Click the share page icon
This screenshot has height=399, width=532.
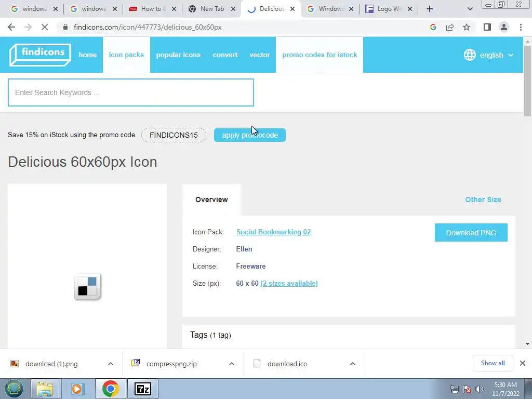coord(450,27)
